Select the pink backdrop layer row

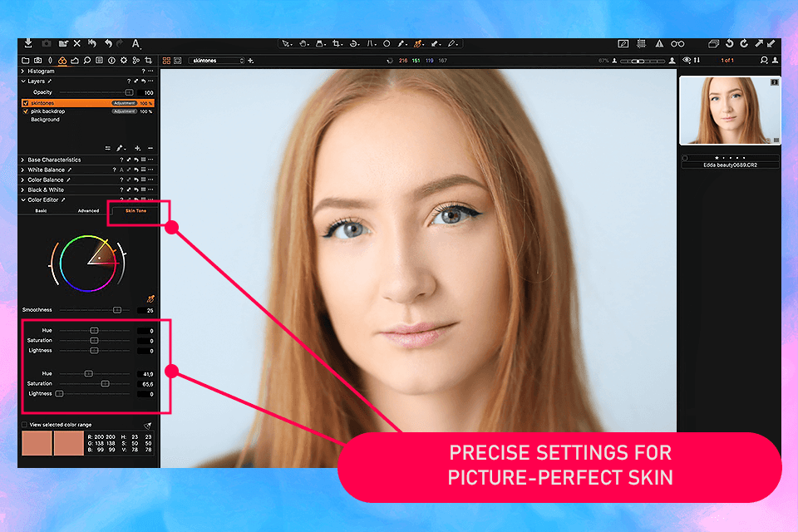pos(87,111)
